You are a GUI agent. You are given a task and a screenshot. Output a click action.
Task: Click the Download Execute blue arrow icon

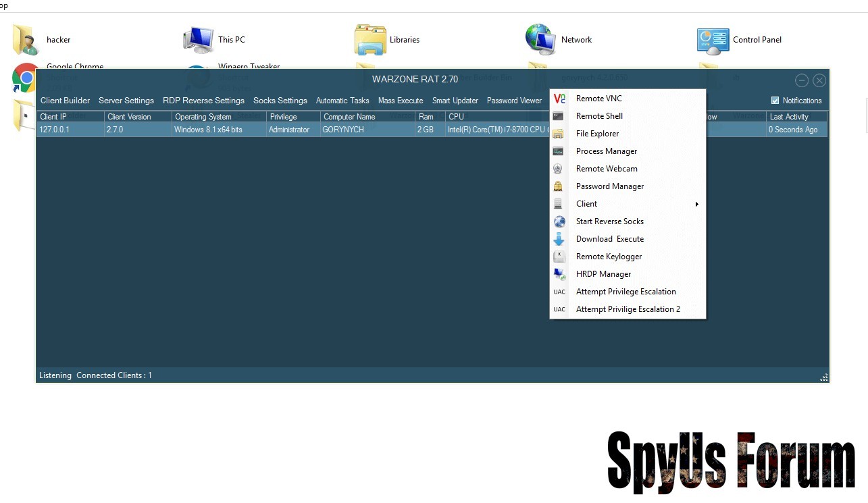coord(559,239)
